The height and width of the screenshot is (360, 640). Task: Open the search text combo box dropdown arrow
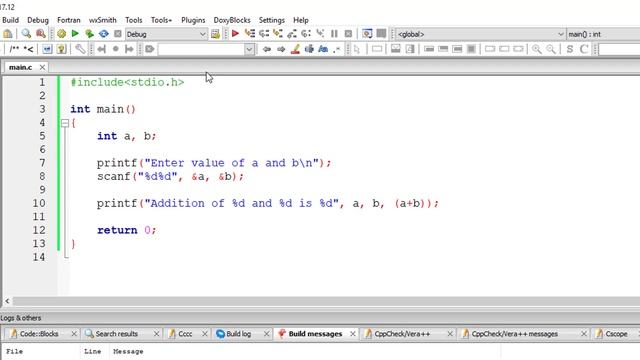pyautogui.click(x=249, y=49)
